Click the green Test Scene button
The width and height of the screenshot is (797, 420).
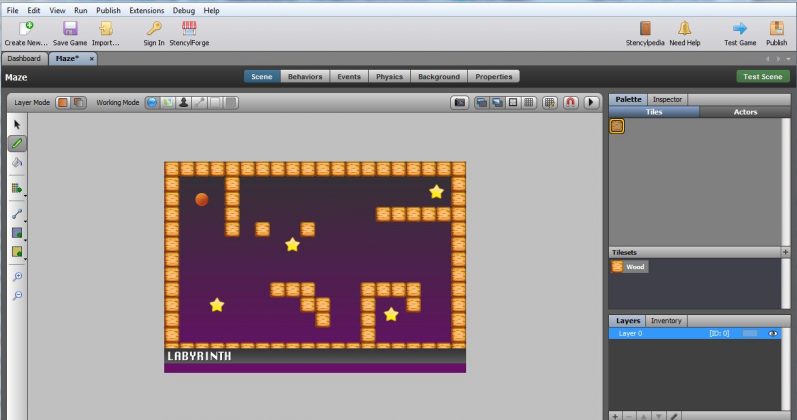point(762,77)
